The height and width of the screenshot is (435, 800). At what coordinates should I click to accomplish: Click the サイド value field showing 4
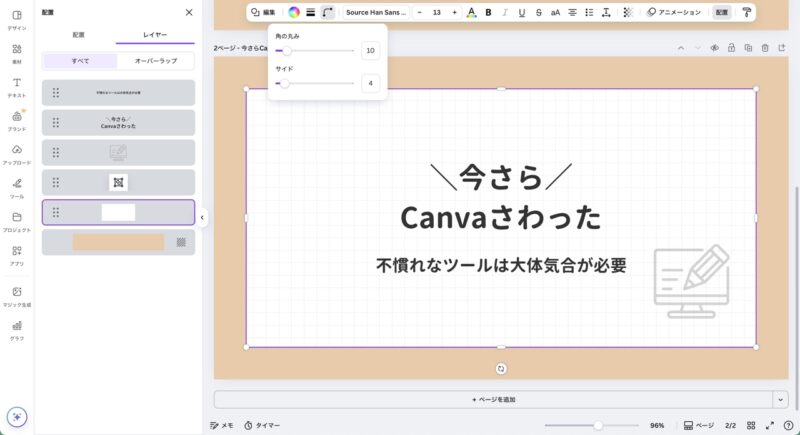click(370, 83)
